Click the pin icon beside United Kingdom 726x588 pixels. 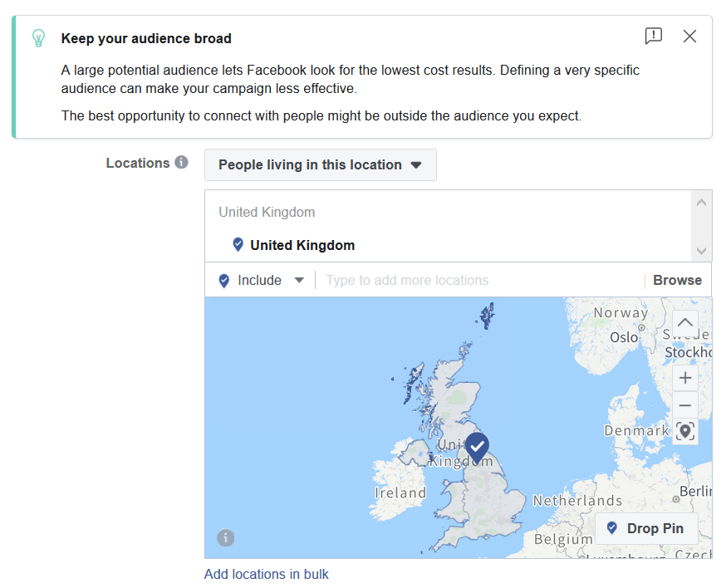[x=238, y=244]
